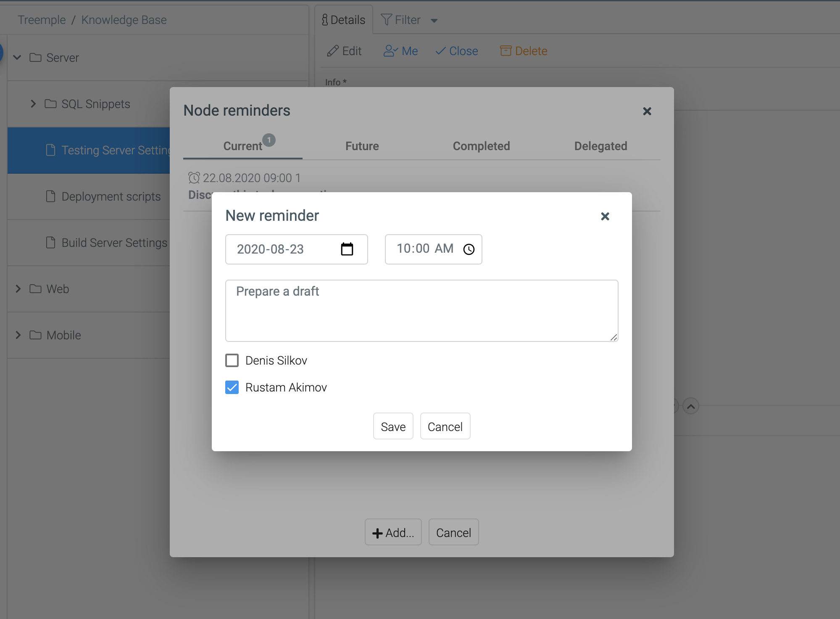Open the calendar picker icon in date field
Viewport: 840px width, 619px height.
point(347,249)
